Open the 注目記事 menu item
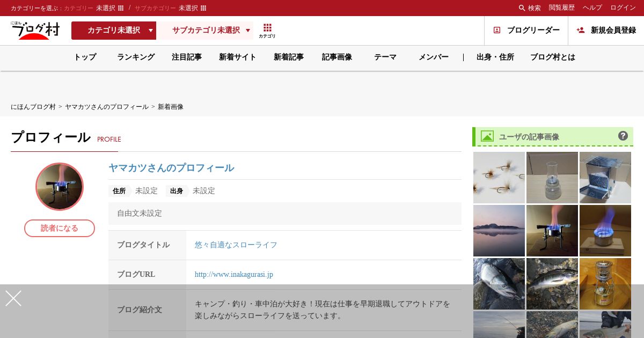This screenshot has height=338, width=644. (x=187, y=57)
